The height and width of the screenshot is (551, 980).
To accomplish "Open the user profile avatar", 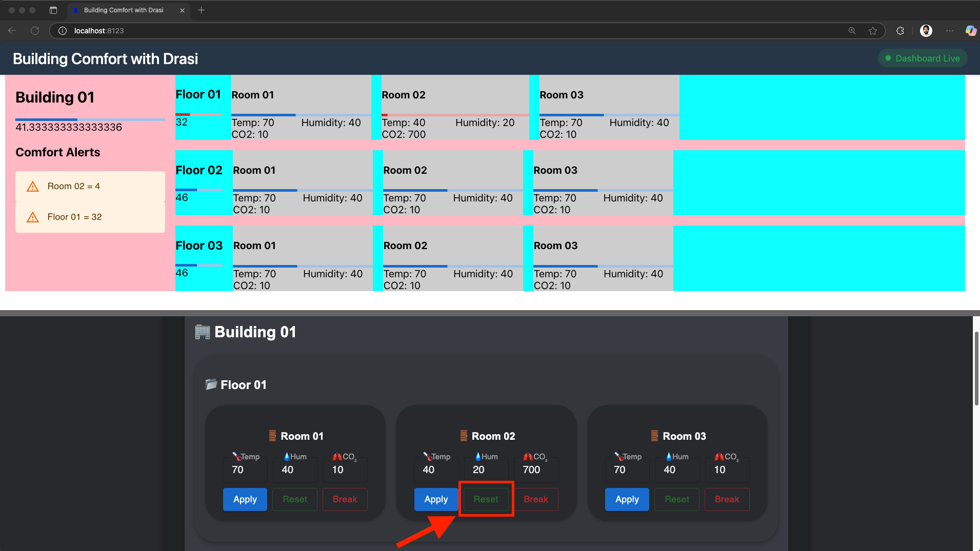I will pyautogui.click(x=926, y=31).
